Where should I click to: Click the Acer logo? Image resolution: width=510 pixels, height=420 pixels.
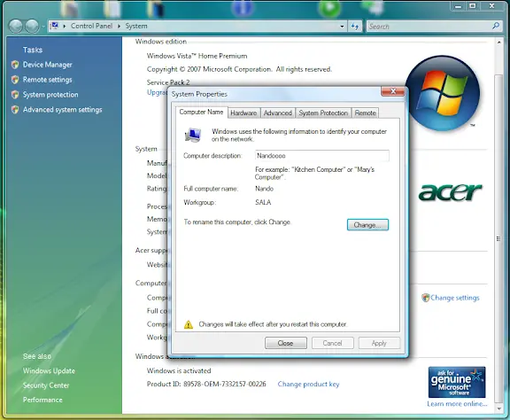point(450,193)
